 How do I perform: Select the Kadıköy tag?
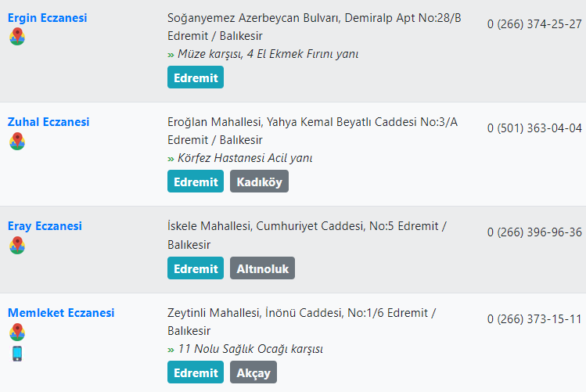pyautogui.click(x=260, y=182)
